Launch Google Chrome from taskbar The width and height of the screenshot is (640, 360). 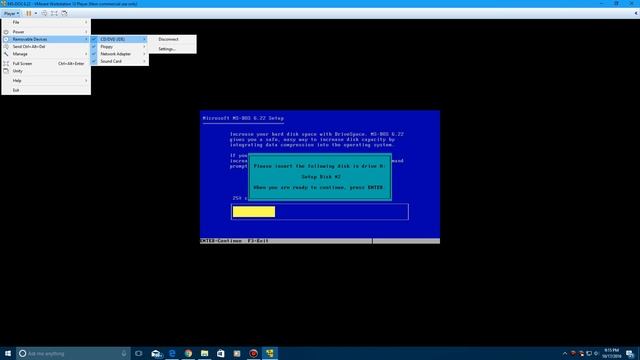[x=188, y=353]
